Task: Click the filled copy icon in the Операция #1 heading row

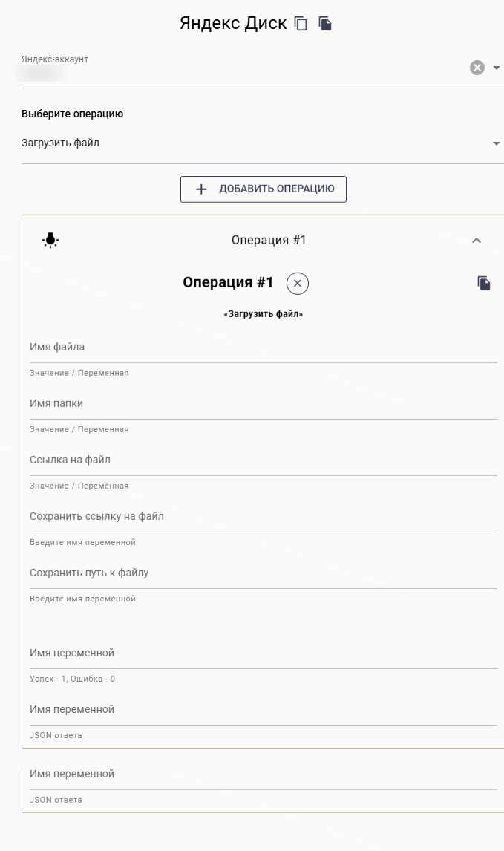Action: click(x=484, y=283)
